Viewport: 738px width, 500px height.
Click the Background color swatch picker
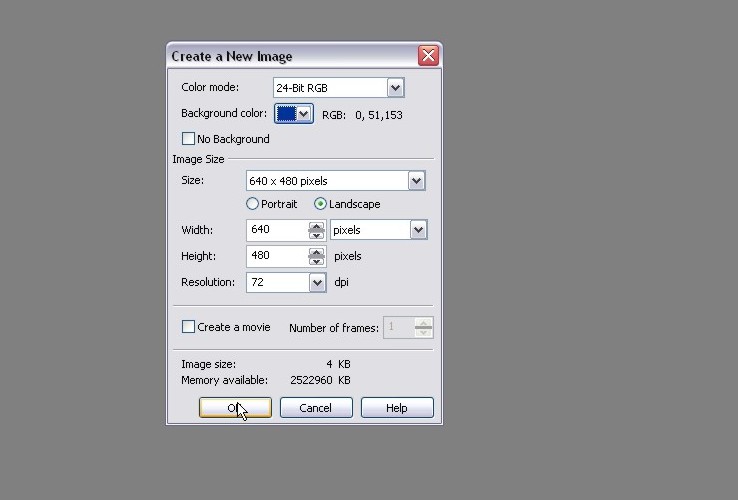pyautogui.click(x=294, y=114)
